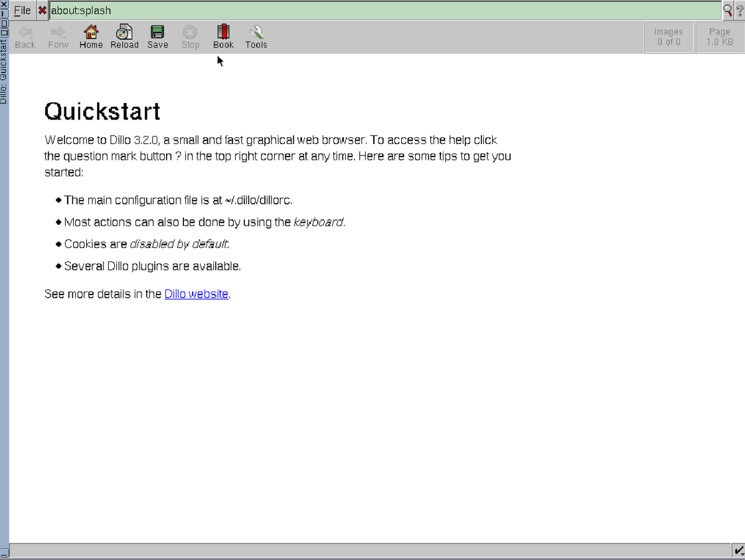
Task: Reload the current page
Action: (x=124, y=38)
